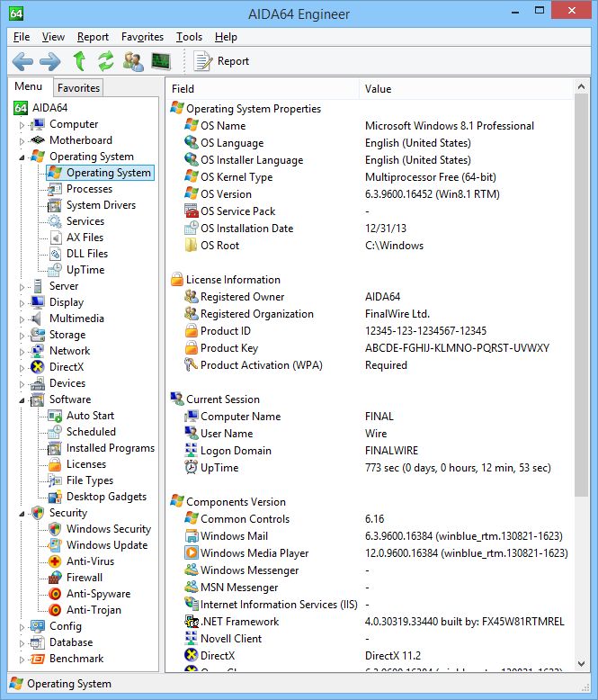This screenshot has height=700, width=598.
Task: Select the Windows Media Player row
Action: [x=370, y=553]
